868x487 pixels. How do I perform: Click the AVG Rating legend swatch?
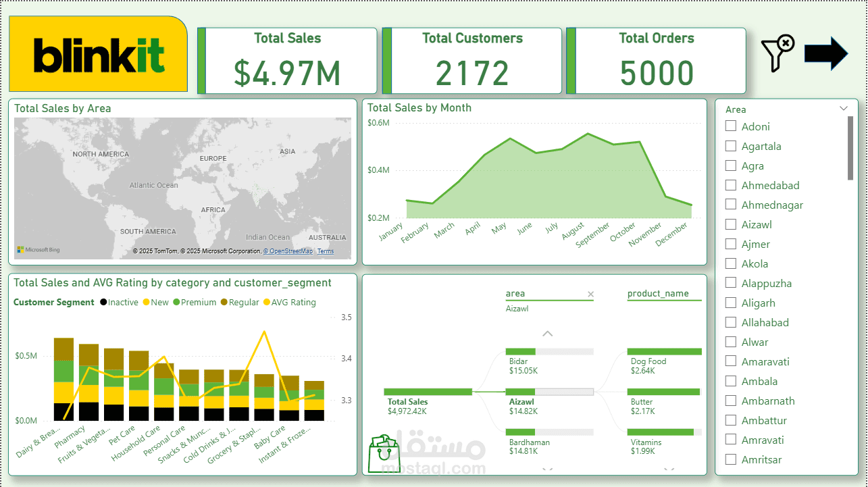(266, 302)
